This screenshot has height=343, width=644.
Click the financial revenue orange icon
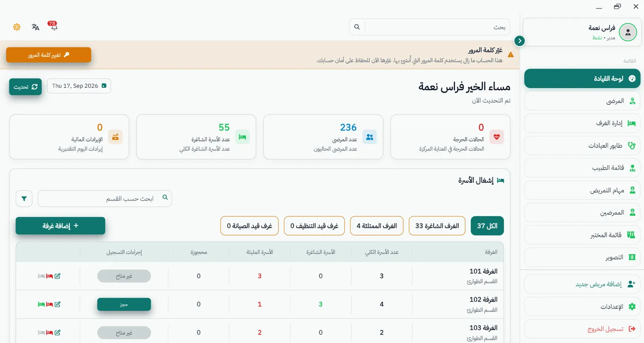115,137
